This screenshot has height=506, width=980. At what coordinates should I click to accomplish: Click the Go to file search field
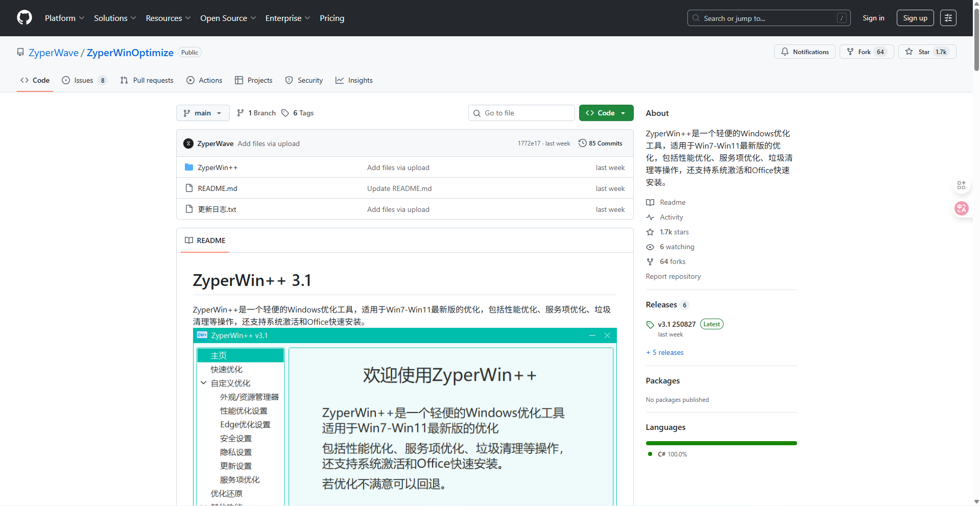521,113
